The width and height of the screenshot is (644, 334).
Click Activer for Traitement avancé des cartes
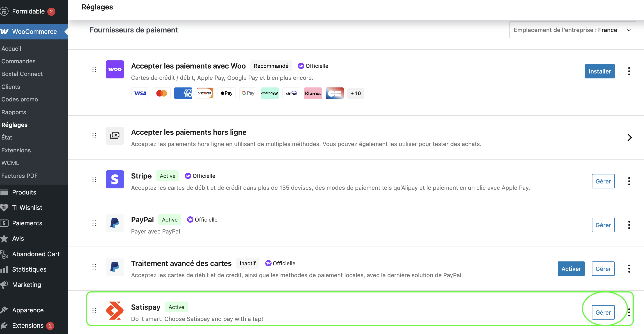[x=571, y=269]
